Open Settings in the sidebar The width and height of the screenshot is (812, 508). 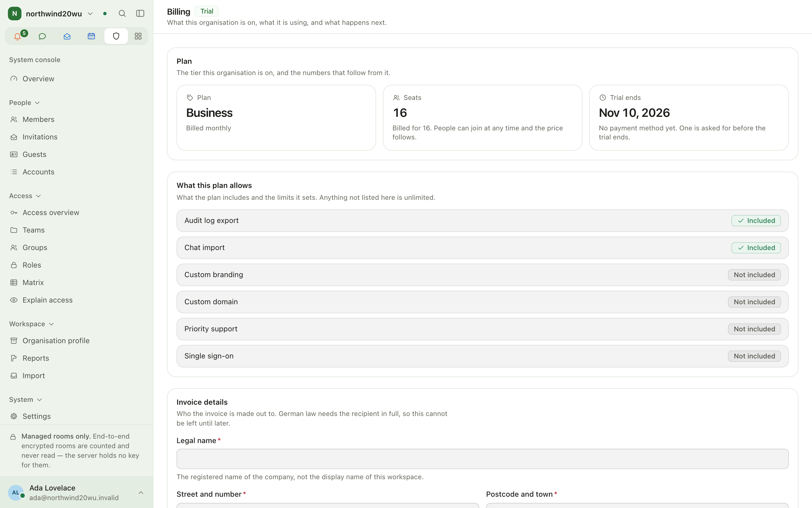76,416
